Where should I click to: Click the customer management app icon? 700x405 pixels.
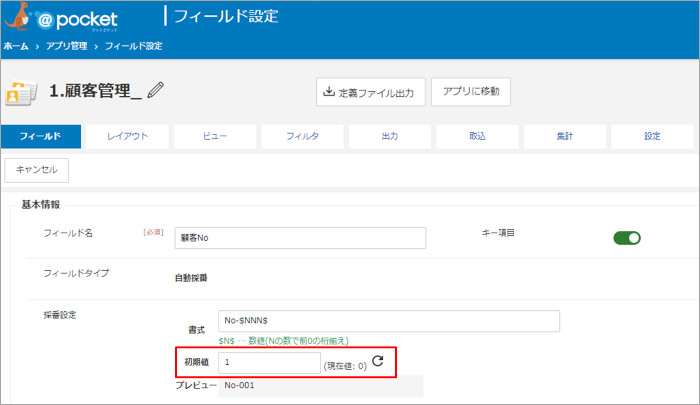coord(21,93)
